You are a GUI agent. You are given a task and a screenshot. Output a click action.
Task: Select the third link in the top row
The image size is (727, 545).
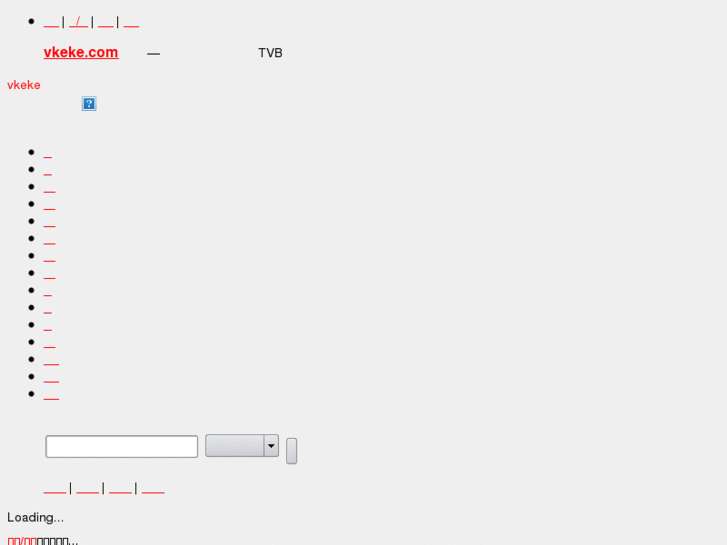106,22
